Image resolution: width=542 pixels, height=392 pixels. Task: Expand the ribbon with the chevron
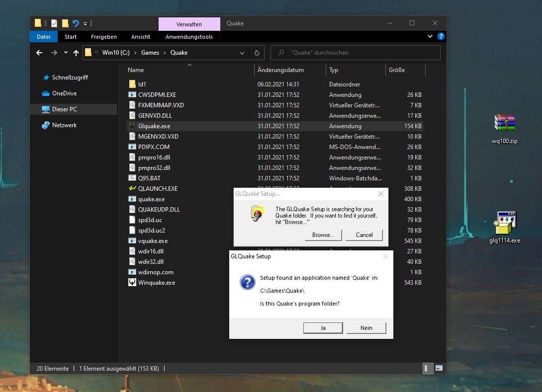click(430, 36)
